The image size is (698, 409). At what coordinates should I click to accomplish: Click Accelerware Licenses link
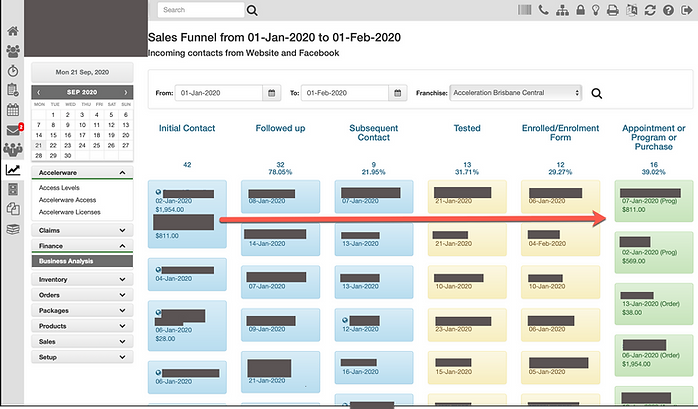click(68, 212)
